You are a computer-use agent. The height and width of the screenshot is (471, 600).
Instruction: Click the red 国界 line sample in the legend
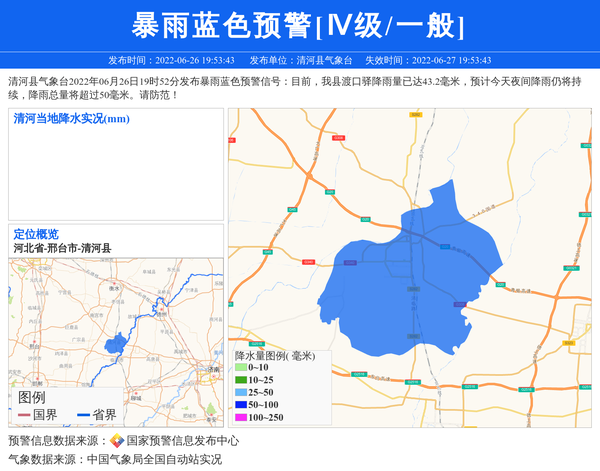click(24, 415)
